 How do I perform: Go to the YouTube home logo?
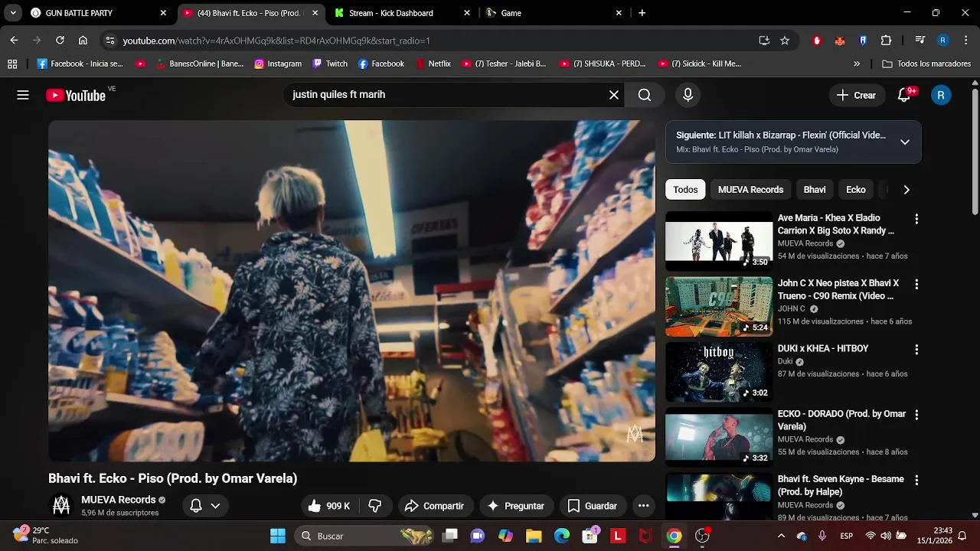tap(76, 95)
